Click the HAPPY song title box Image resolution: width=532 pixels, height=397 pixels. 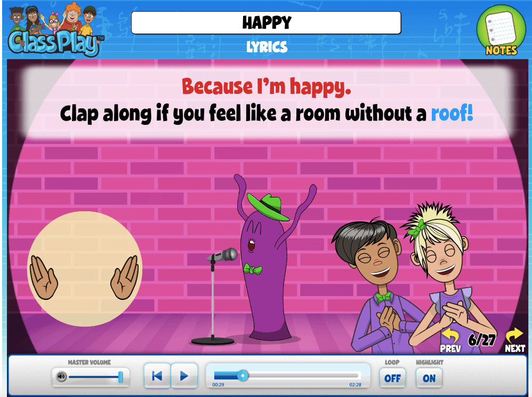[267, 23]
